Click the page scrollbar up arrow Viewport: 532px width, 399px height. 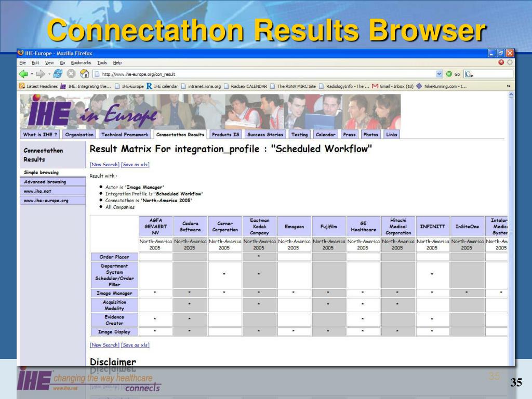coord(511,95)
